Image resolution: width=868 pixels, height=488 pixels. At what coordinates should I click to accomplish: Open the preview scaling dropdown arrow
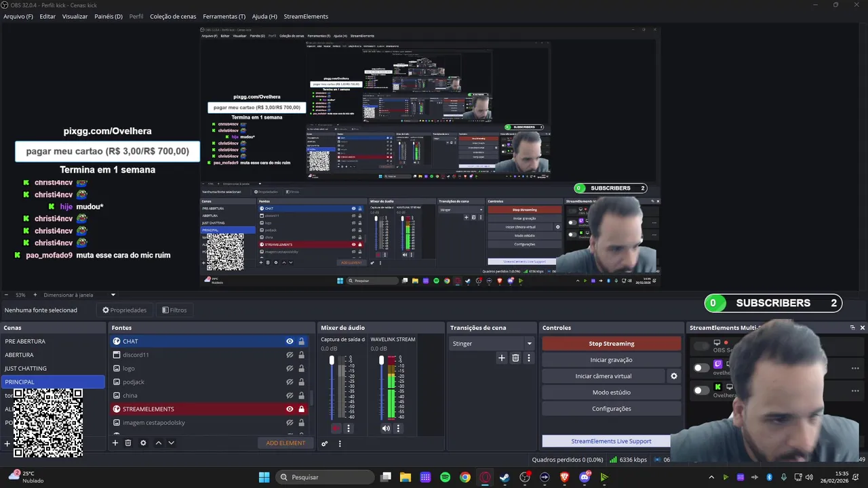click(113, 295)
